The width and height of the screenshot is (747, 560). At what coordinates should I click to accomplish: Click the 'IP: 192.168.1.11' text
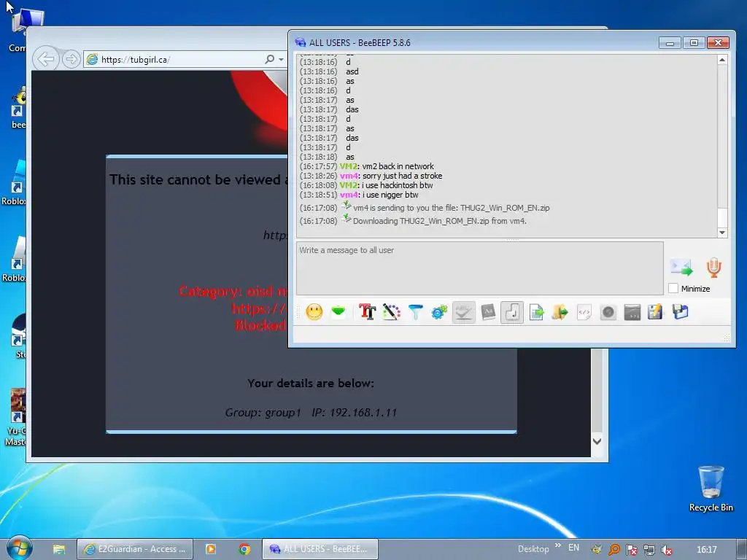click(354, 413)
